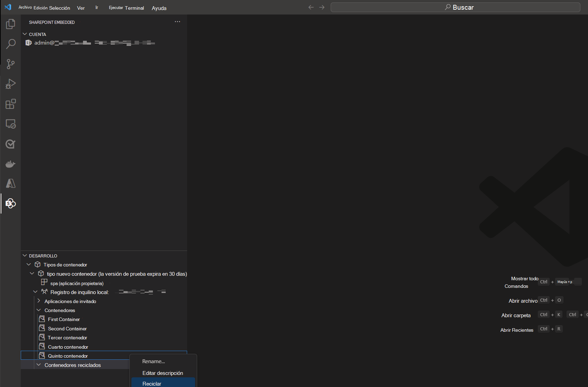This screenshot has width=588, height=387.
Task: Open the Search view in activity bar
Action: coord(11,44)
